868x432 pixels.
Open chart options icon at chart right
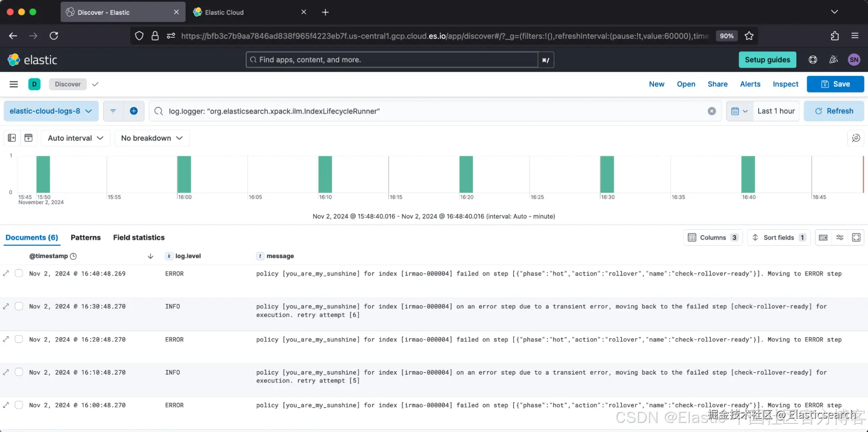856,138
